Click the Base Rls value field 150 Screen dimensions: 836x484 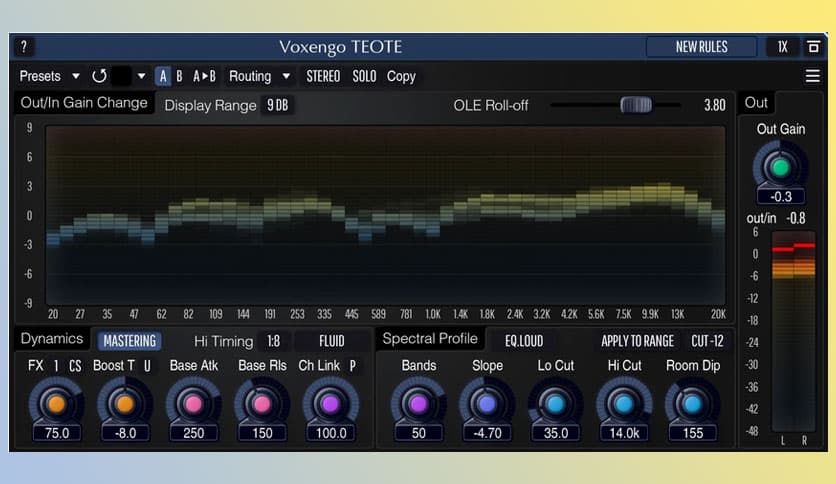click(262, 433)
